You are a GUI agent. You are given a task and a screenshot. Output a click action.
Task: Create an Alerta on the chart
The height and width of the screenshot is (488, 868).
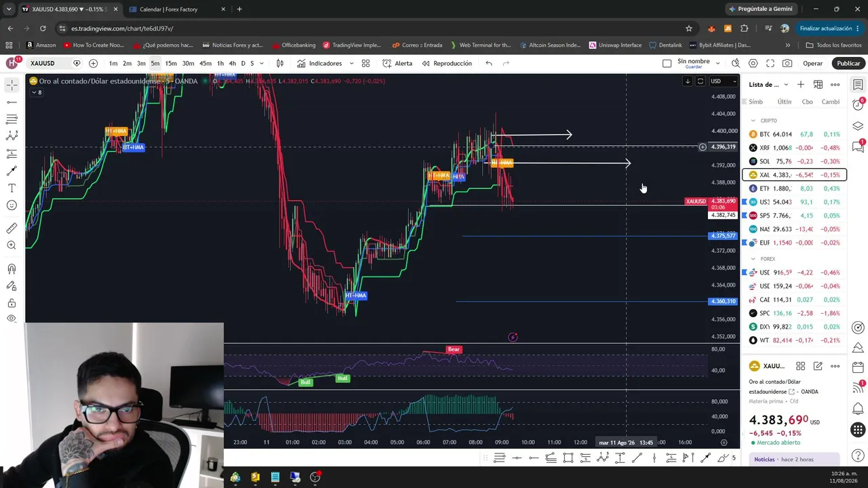(397, 63)
